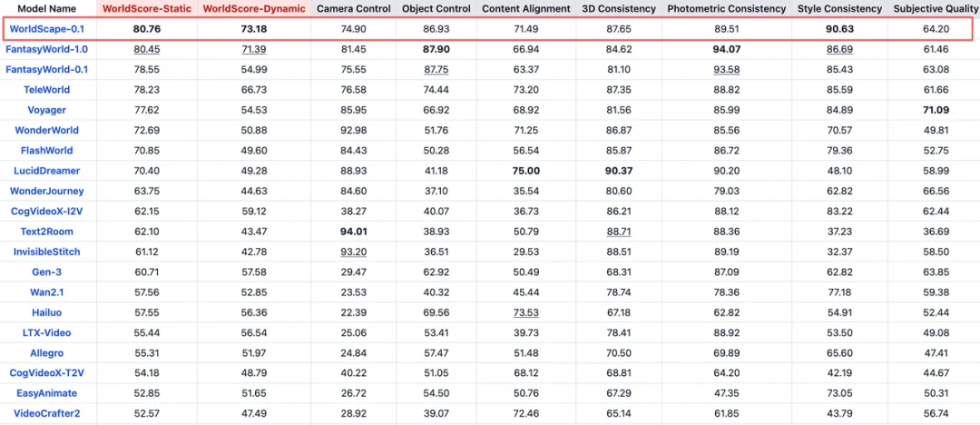Click the Object Control column header

(x=436, y=9)
